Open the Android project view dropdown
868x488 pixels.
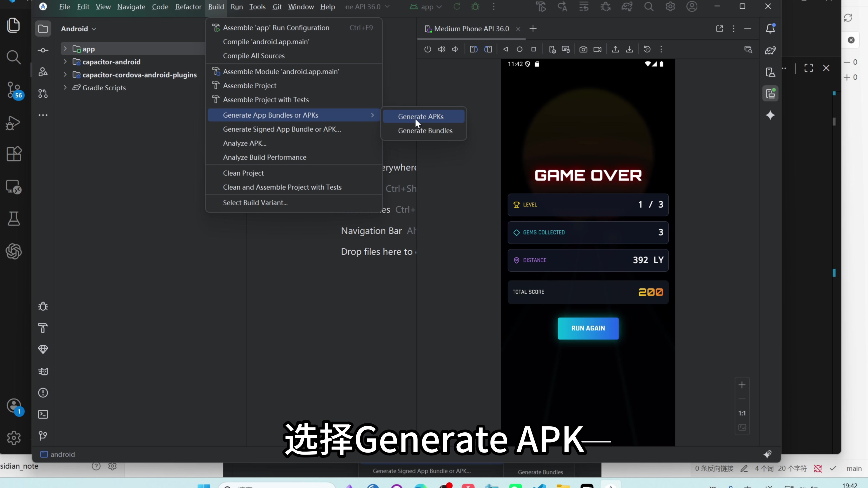[x=78, y=29]
